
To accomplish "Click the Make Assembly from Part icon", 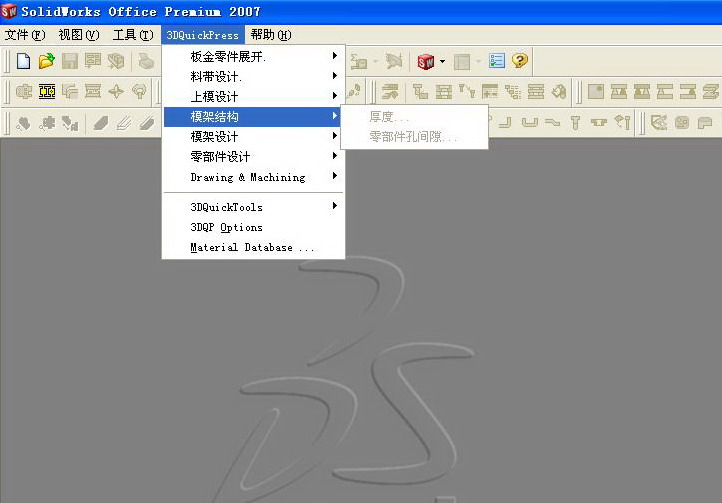I will (116, 61).
